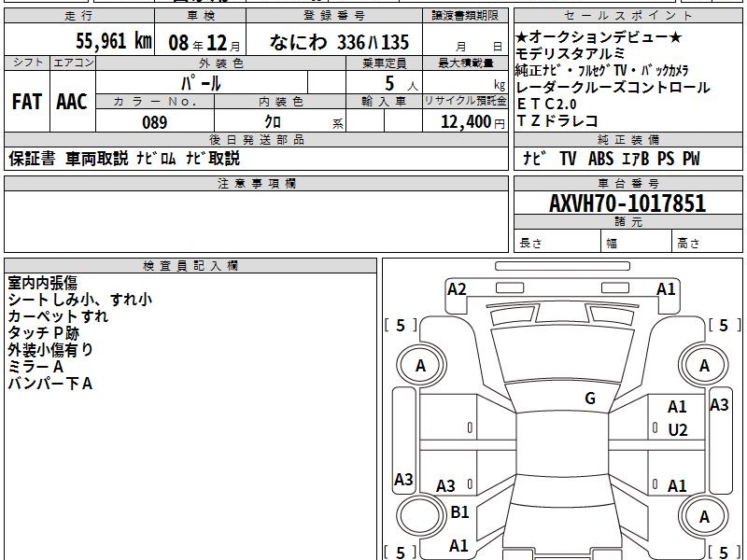Click seating capacity 5 人

[402, 84]
